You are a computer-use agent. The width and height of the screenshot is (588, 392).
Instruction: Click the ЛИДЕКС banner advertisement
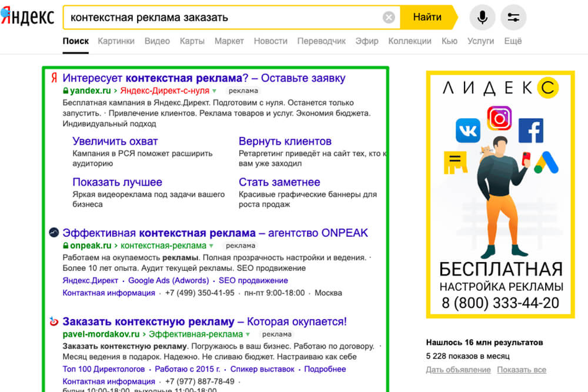pos(500,195)
